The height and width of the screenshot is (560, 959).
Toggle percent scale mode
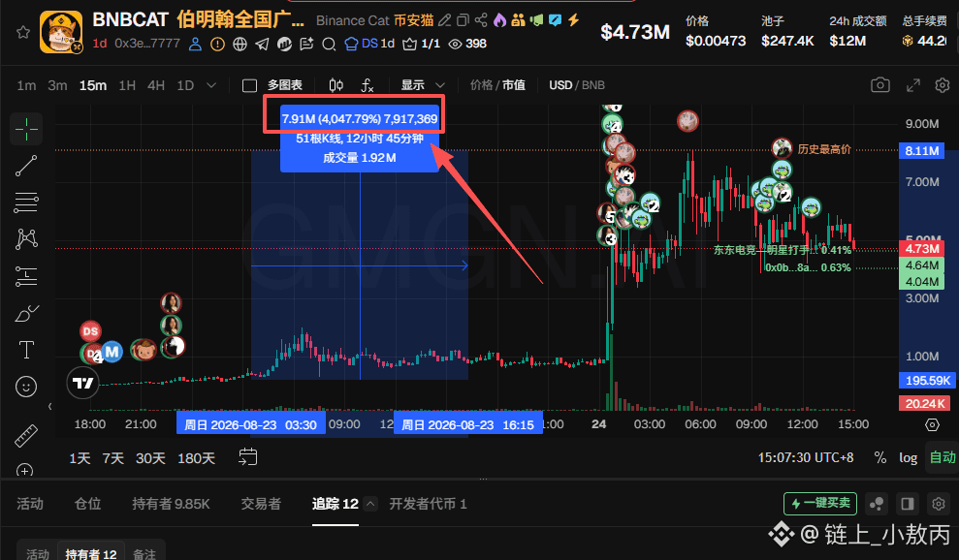point(880,457)
